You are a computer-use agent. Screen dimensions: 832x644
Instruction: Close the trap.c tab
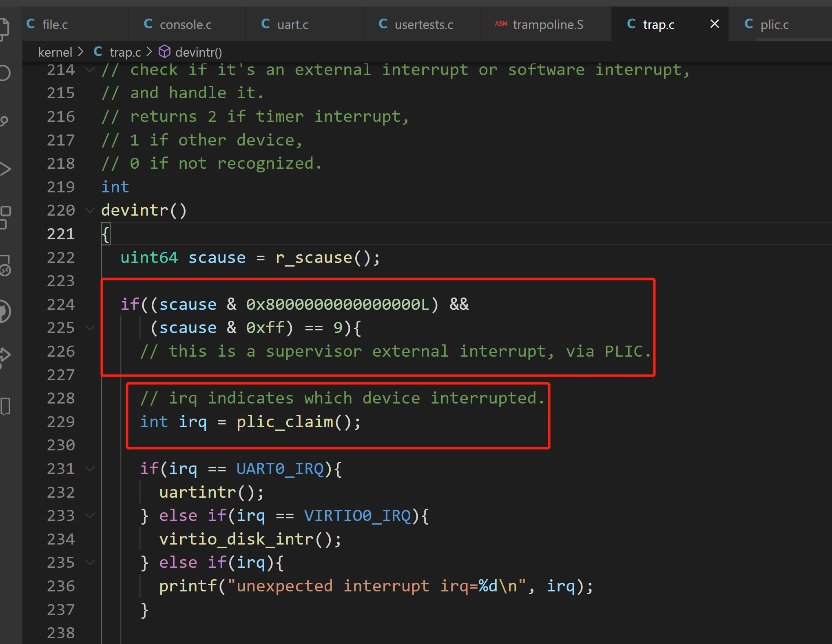pyautogui.click(x=714, y=24)
